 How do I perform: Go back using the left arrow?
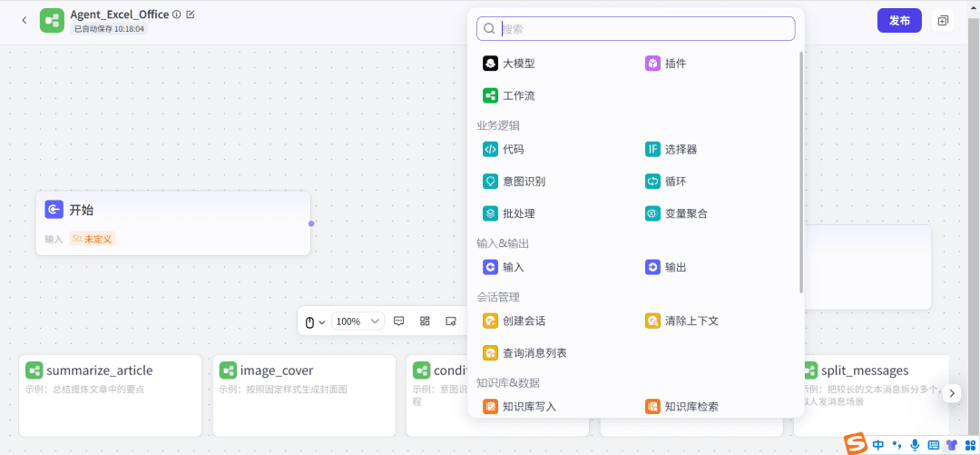point(24,20)
